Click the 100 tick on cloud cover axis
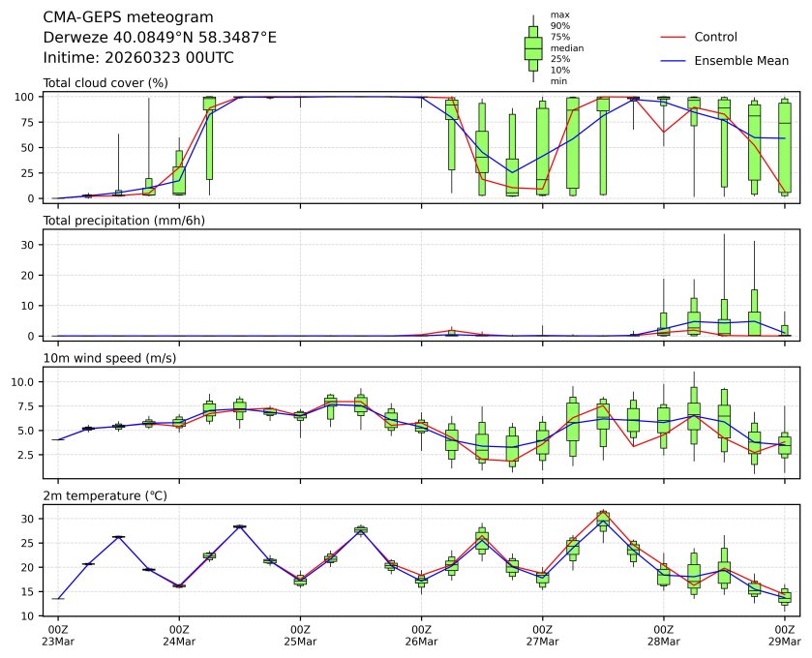Image resolution: width=812 pixels, height=658 pixels. pos(27,97)
